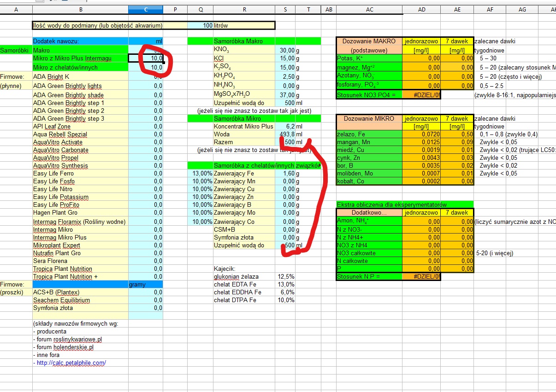Select column AF header
This screenshot has height=392, width=556.
coord(490,10)
